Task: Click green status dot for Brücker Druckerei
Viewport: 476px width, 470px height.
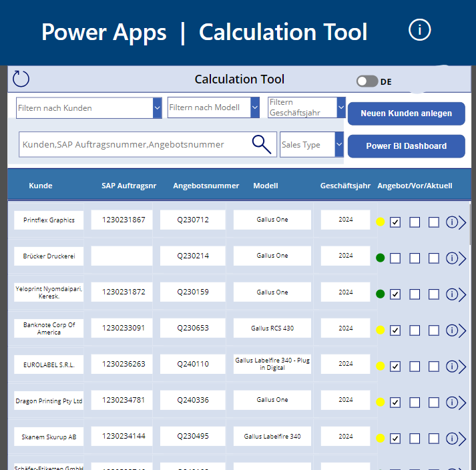Action: pos(380,258)
